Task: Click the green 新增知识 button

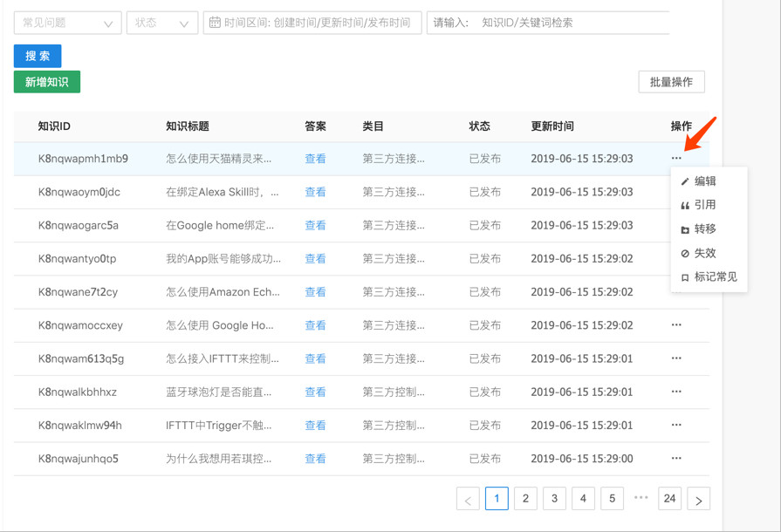Action: click(x=47, y=82)
